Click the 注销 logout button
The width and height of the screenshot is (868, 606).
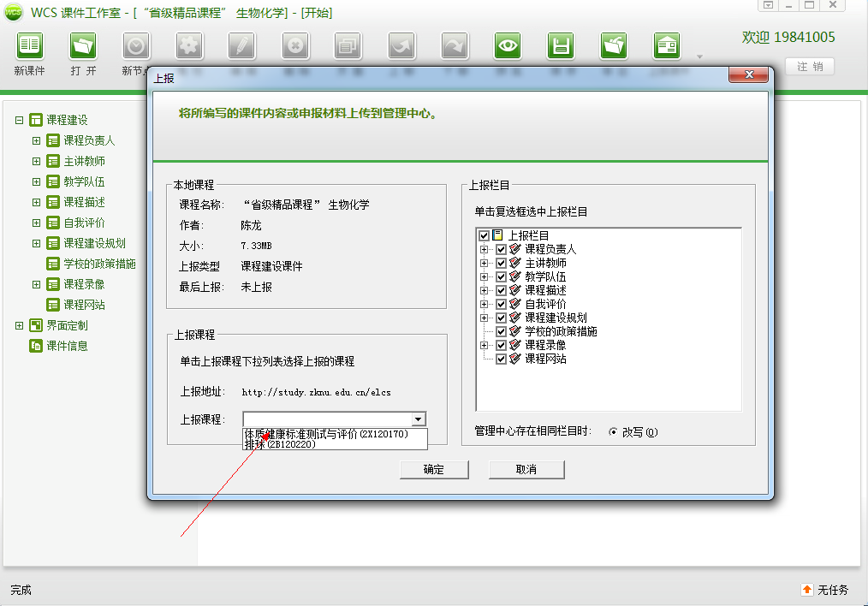tap(809, 67)
